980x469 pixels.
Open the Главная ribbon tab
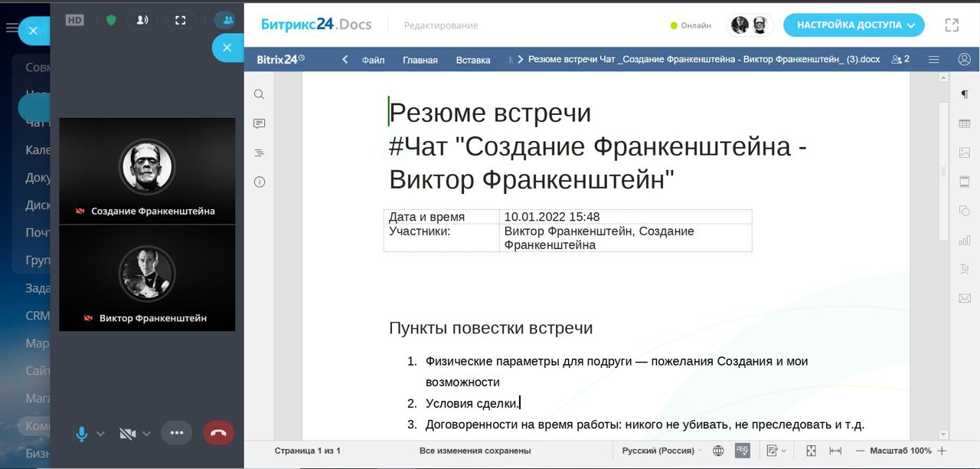420,60
